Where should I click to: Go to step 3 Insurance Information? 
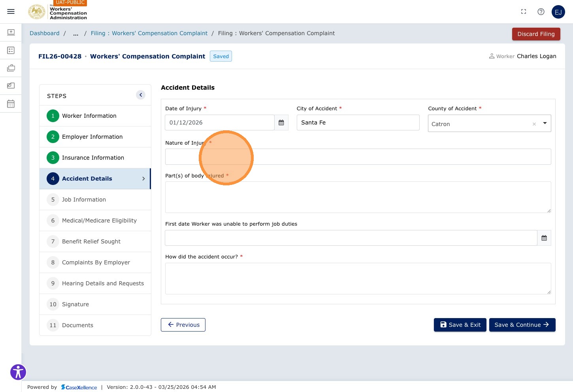[x=95, y=158]
